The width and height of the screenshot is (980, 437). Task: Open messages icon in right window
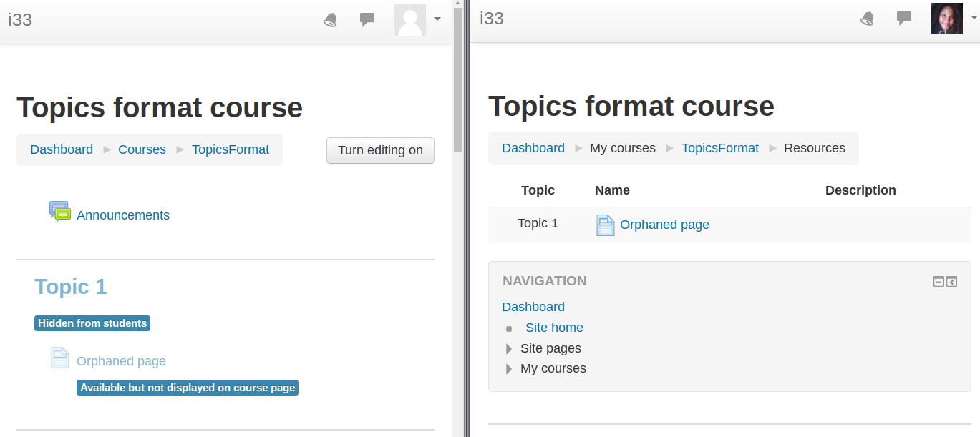904,19
